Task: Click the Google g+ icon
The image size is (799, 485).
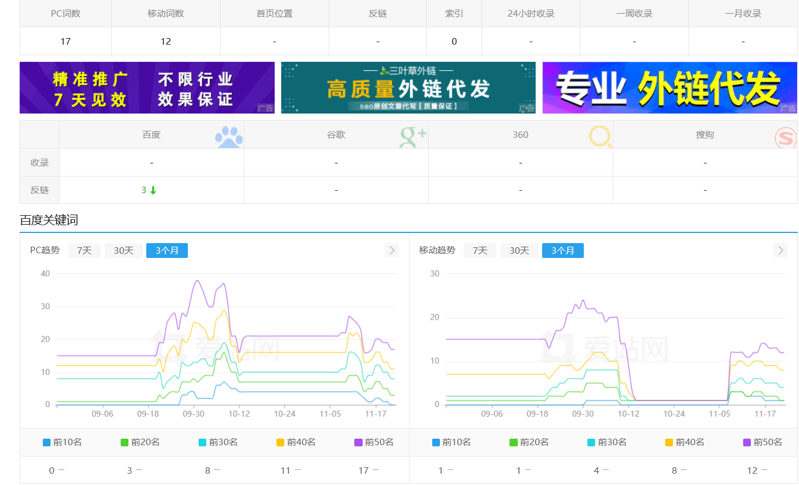Action: (413, 137)
